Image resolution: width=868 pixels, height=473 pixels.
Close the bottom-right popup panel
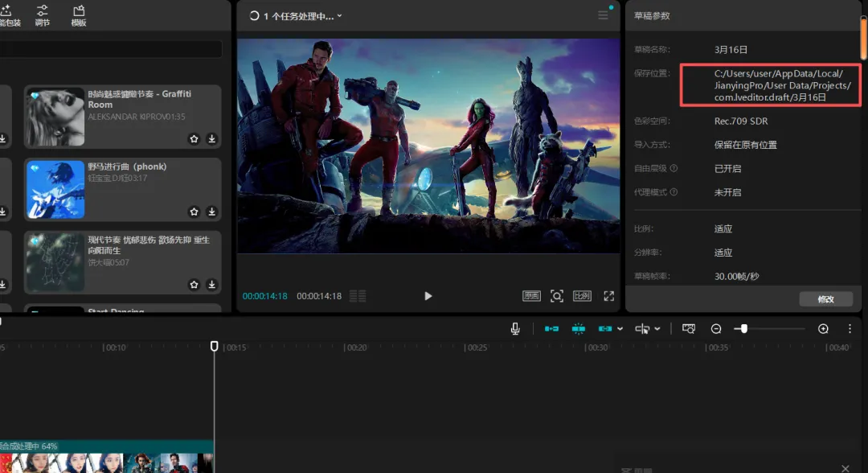coord(845,468)
